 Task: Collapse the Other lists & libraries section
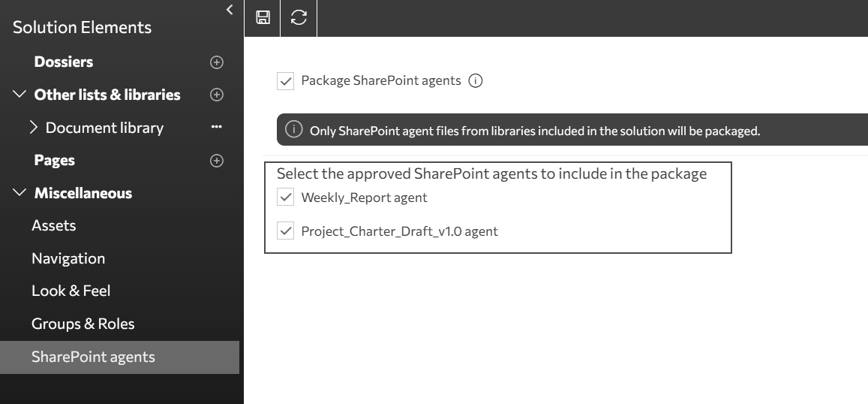(20, 94)
